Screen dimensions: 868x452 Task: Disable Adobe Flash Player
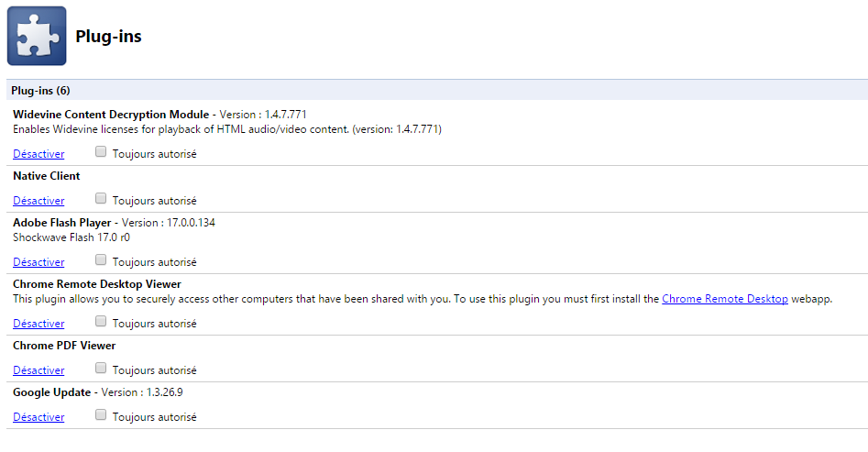click(38, 262)
